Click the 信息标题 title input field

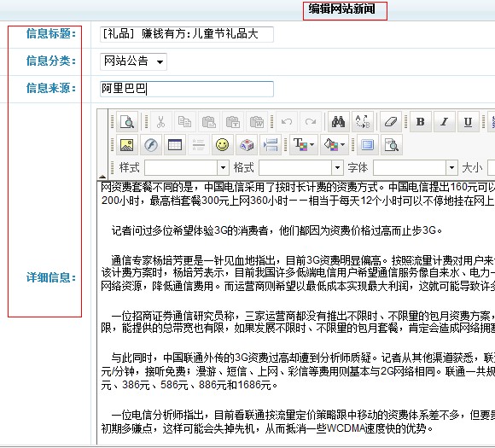(x=187, y=34)
